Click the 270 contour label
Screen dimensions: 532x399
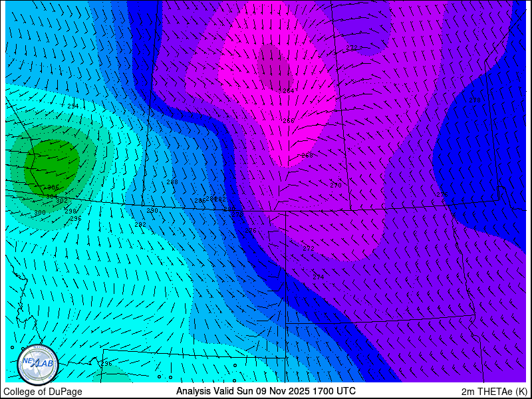tap(336, 186)
